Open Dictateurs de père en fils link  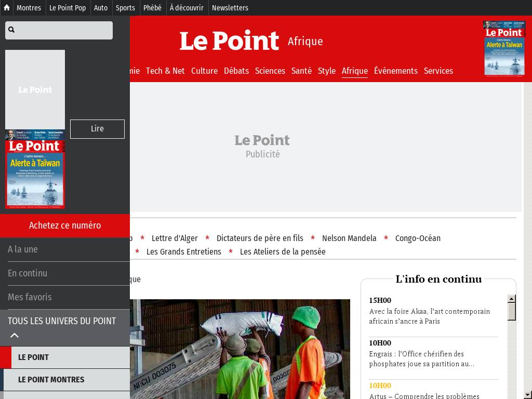(x=260, y=238)
